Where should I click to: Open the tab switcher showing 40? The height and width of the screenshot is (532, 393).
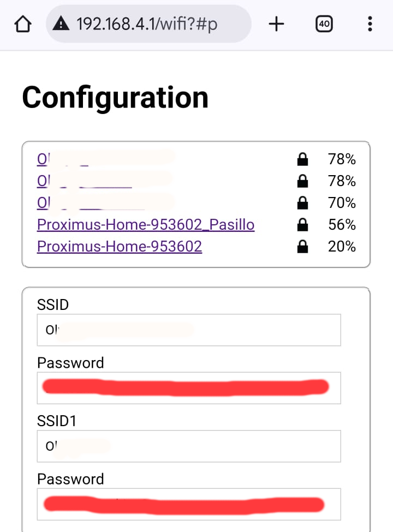click(x=324, y=23)
